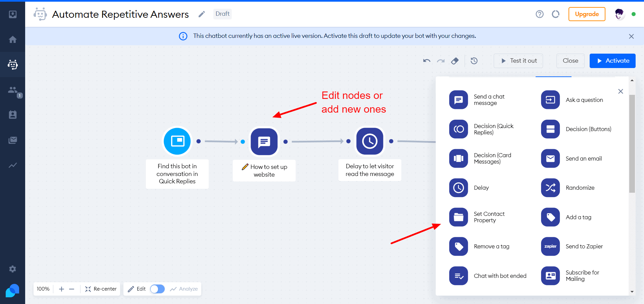Select the 'How to set up website' node
Screen dimensions: 644x304
pos(264,141)
